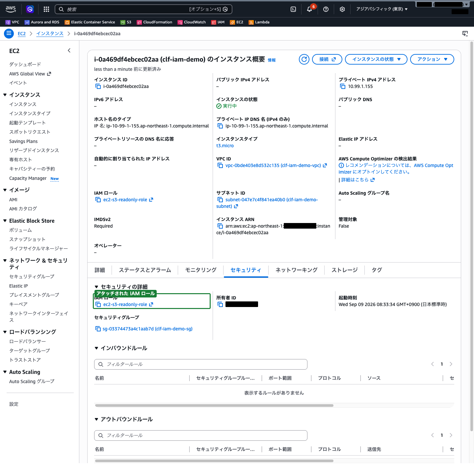
Task: Switch to the 詳細 tab
Action: (100, 270)
